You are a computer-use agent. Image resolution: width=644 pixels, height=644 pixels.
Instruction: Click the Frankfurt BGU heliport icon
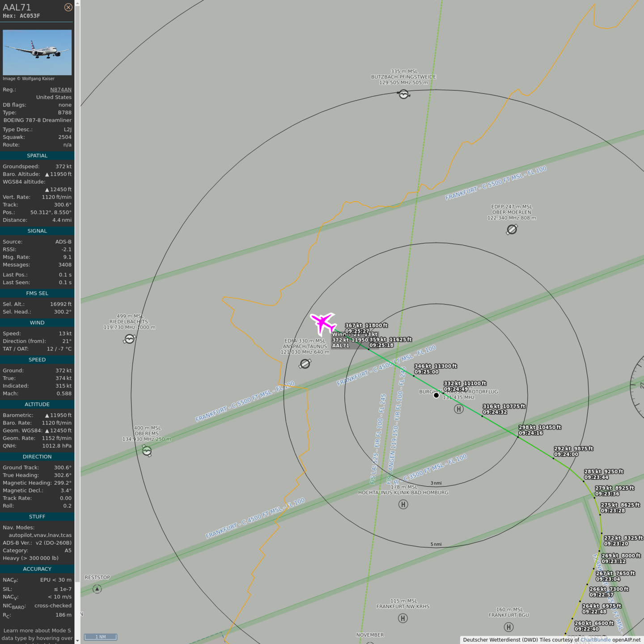point(508,627)
